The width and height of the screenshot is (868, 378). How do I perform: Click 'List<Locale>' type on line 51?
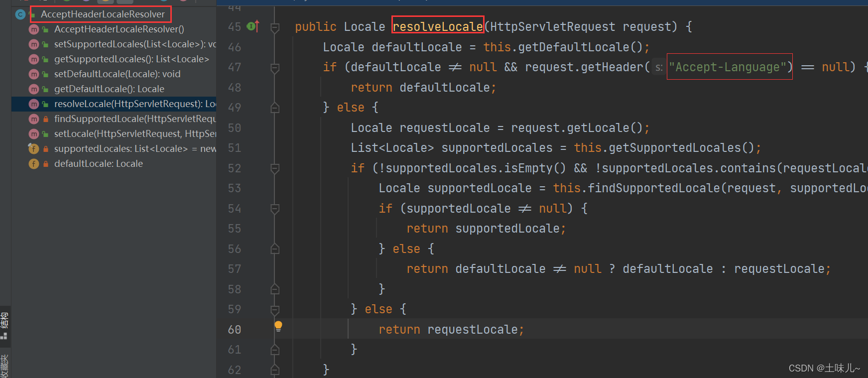(392, 148)
